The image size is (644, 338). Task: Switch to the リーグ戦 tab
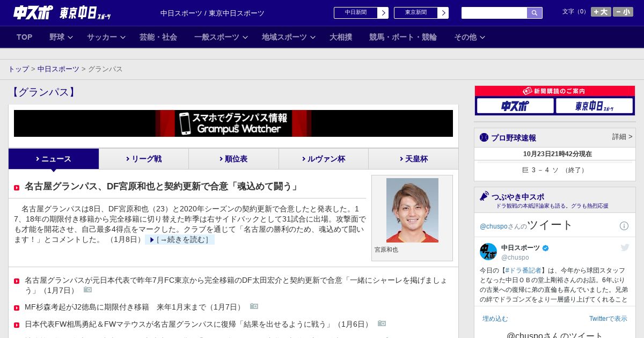tap(144, 159)
